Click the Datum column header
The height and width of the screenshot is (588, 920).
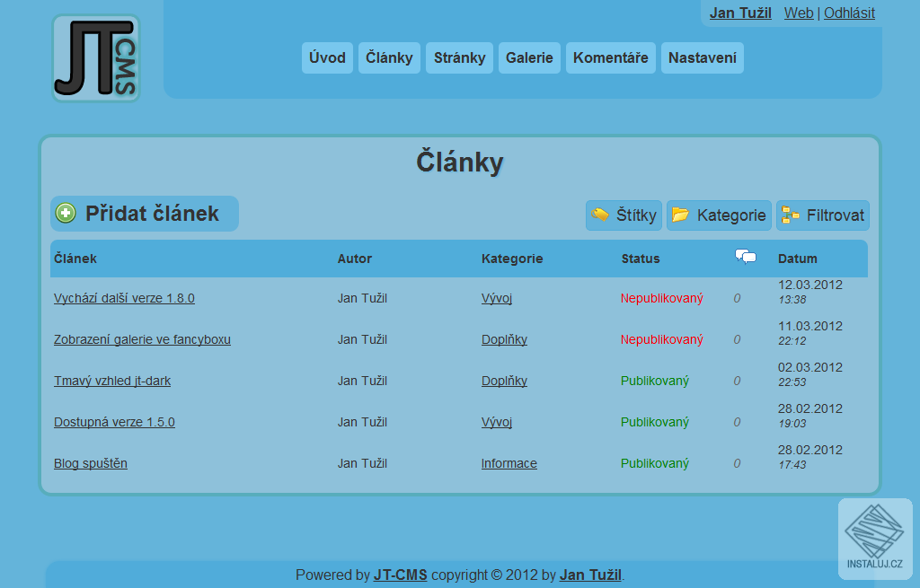point(798,259)
